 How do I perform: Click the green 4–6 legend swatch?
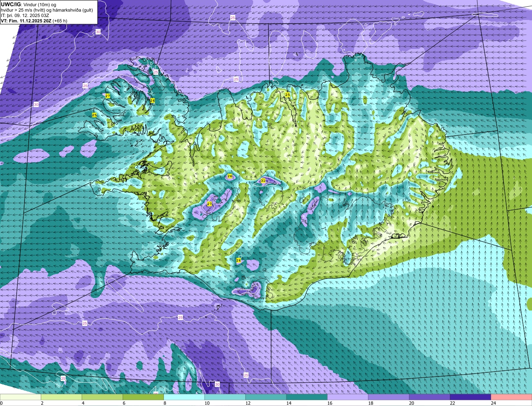(103, 397)
